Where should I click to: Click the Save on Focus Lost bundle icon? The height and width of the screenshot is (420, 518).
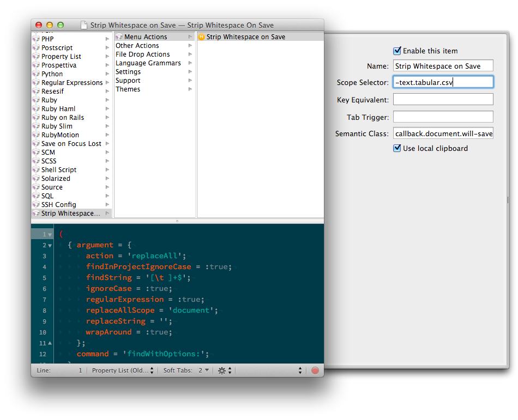(36, 143)
